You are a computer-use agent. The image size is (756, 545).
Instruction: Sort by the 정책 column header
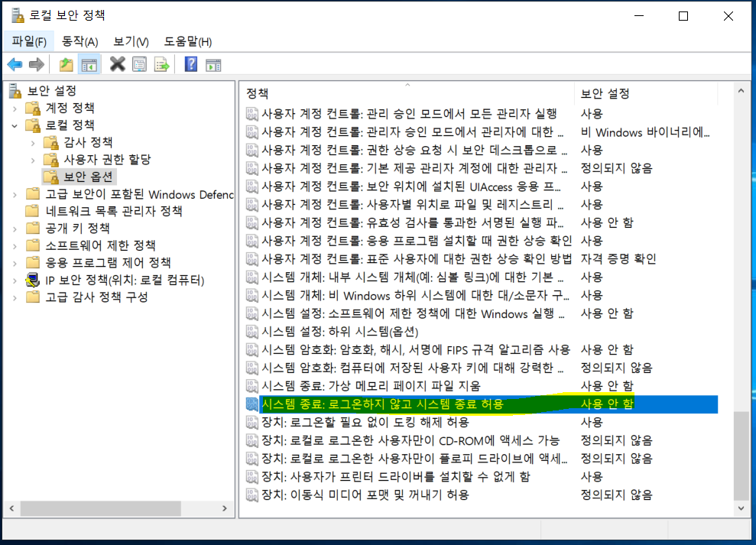(x=407, y=93)
